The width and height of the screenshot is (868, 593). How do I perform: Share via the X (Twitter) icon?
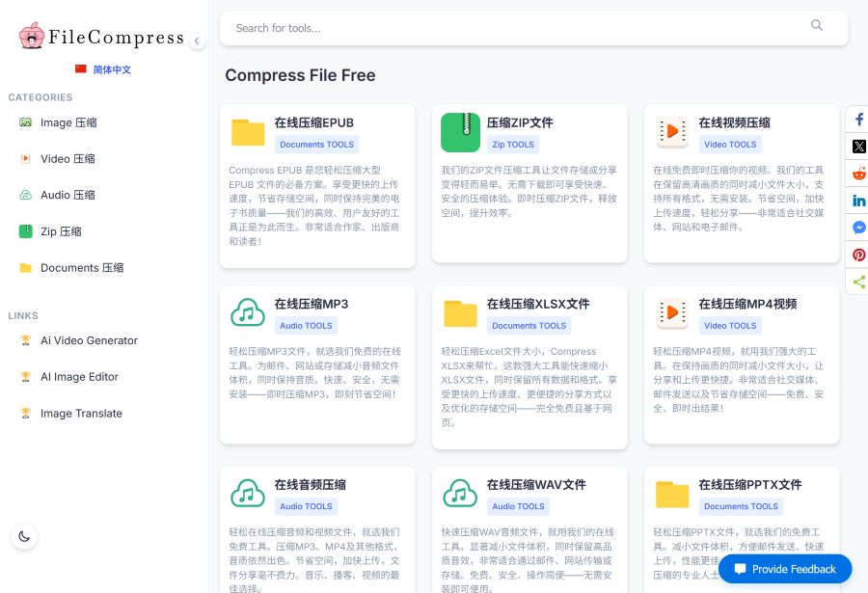(857, 146)
